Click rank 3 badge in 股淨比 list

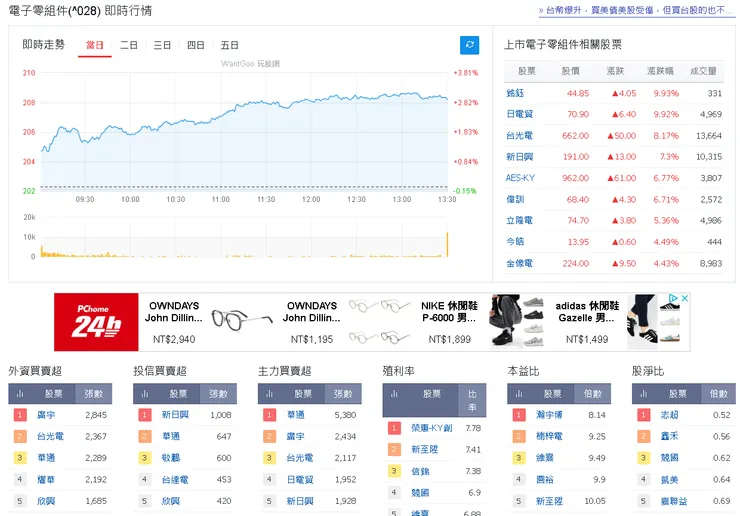tap(643, 458)
